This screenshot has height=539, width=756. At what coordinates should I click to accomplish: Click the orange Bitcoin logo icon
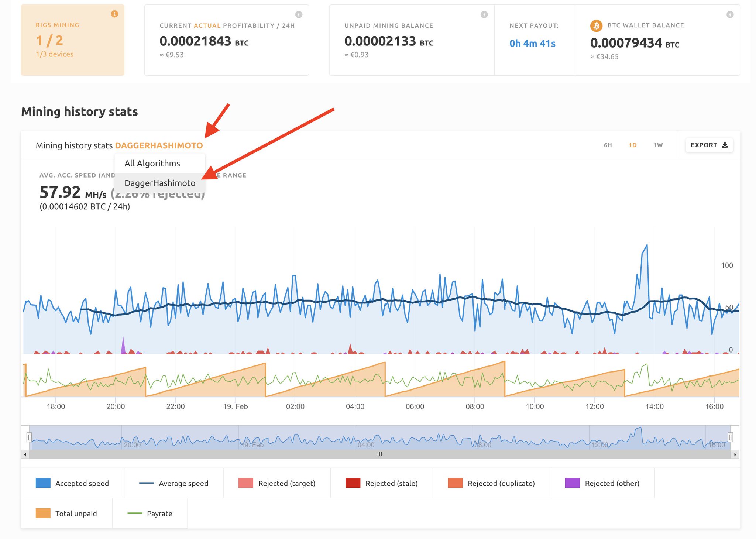pyautogui.click(x=596, y=26)
